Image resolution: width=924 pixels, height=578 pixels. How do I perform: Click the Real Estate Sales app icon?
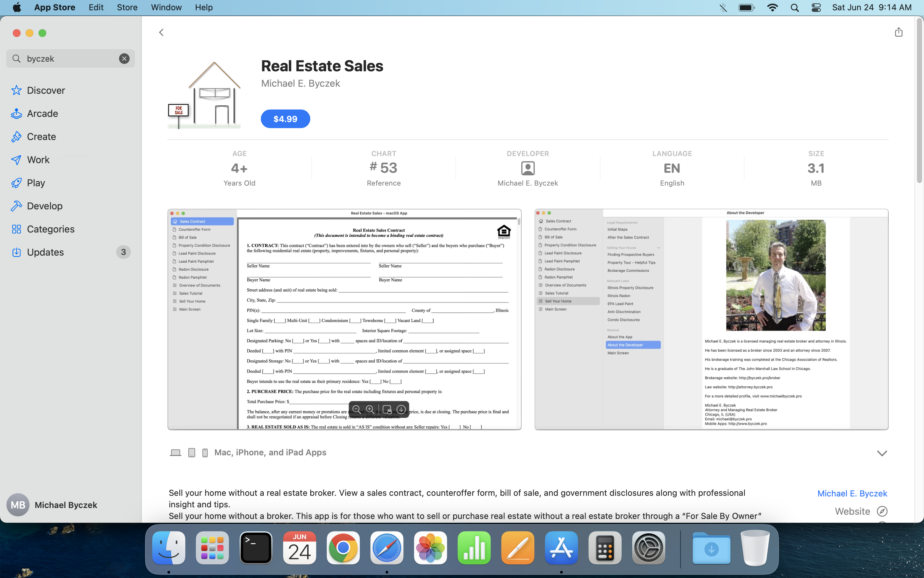tap(204, 95)
